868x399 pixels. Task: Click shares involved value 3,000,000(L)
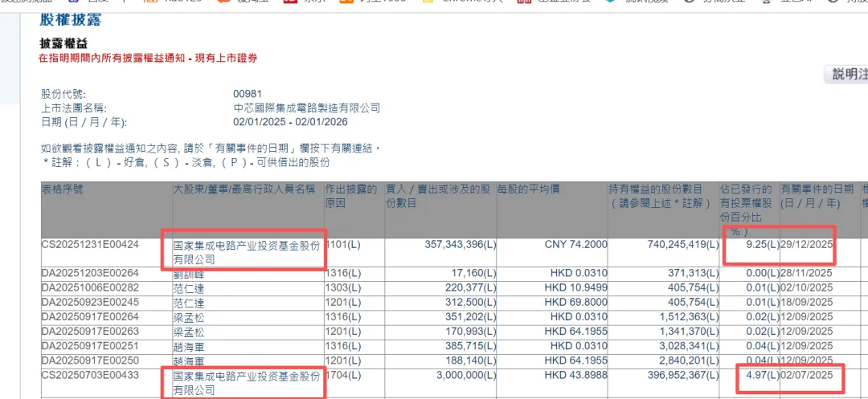pyautogui.click(x=467, y=376)
